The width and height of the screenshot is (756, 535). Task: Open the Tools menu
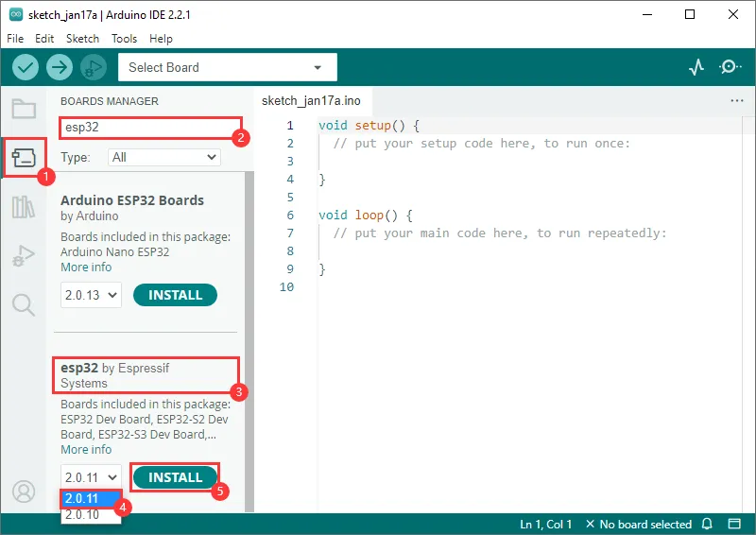(x=125, y=39)
